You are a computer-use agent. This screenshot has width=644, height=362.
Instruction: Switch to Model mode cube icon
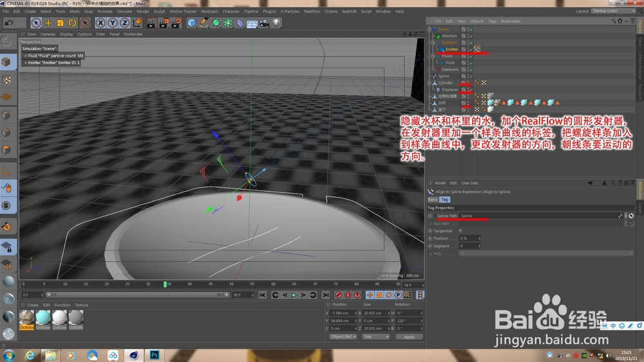click(x=6, y=62)
